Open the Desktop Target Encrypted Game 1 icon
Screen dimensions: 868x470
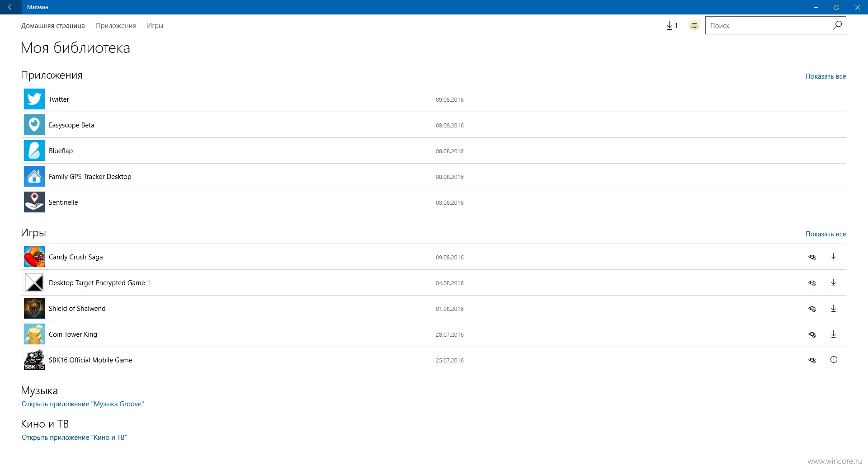[34, 282]
